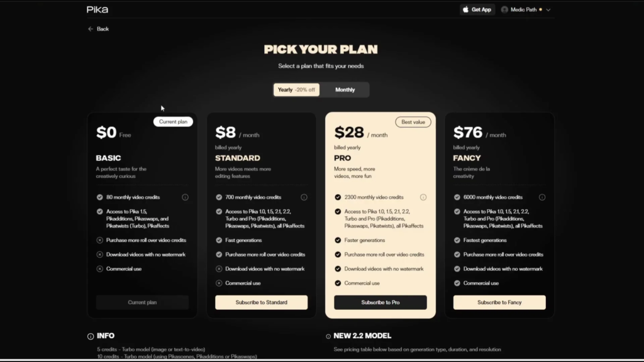Click Subscribe to Pro button
Viewport: 644px width, 362px height.
[380, 302]
